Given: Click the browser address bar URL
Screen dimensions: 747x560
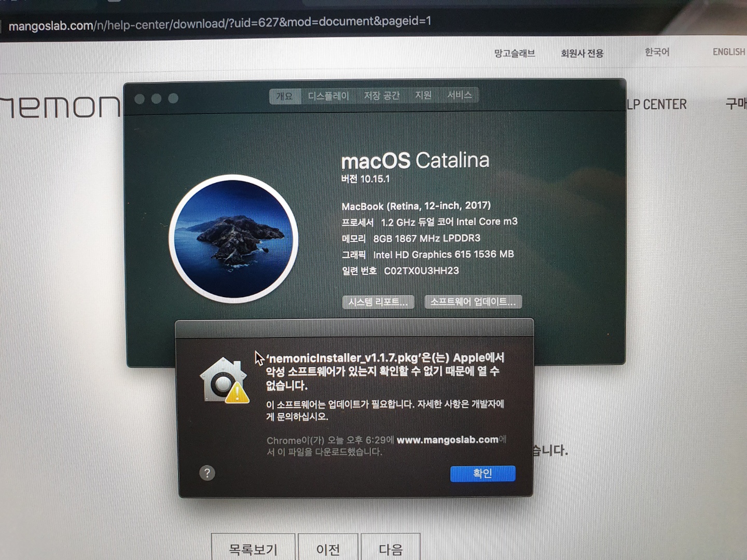Looking at the screenshot, I should (220, 23).
